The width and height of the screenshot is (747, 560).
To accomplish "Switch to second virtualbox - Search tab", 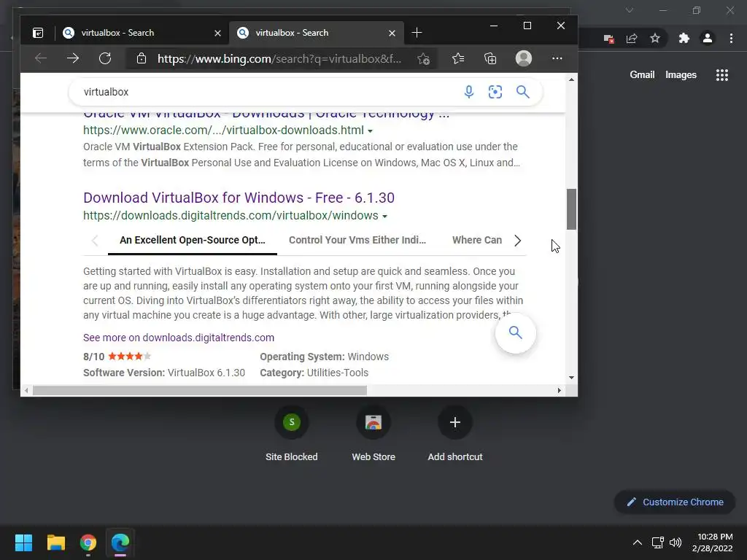I will 317,33.
